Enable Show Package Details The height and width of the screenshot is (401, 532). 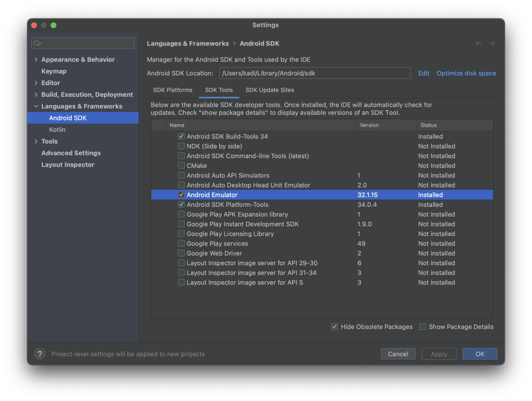pos(423,326)
